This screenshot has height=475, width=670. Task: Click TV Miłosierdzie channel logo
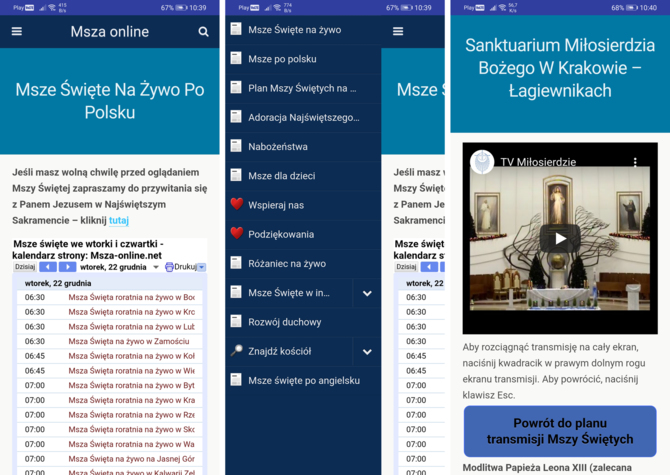482,162
